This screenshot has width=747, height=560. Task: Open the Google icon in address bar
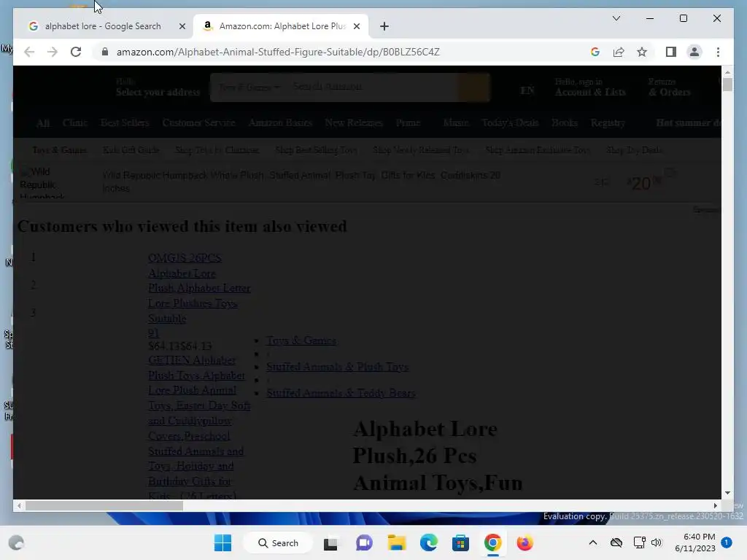click(x=595, y=52)
